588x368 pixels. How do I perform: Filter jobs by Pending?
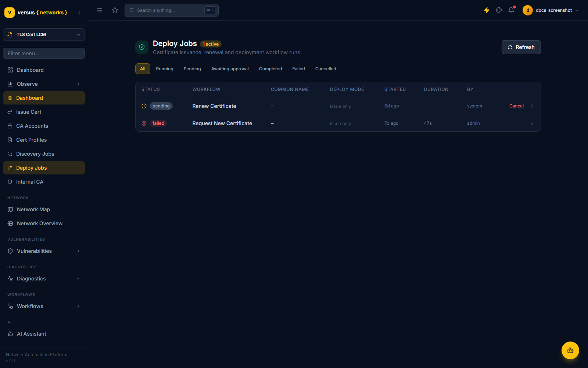pos(192,69)
